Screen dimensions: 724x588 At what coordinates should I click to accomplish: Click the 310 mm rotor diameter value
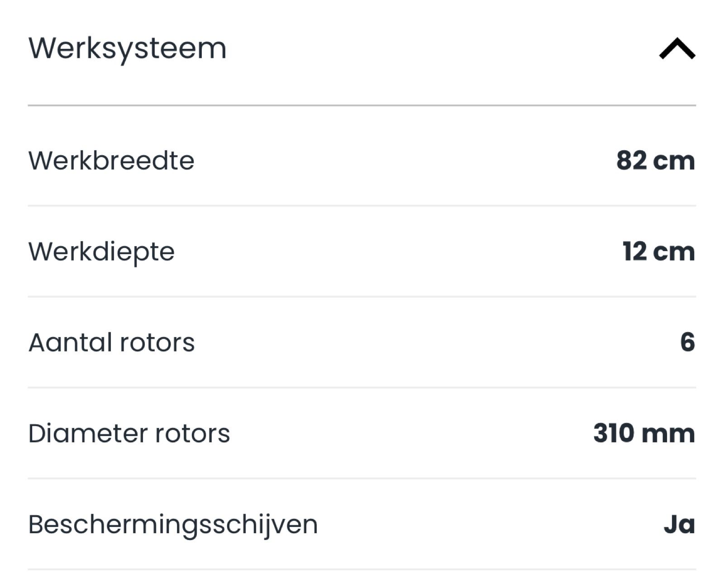[644, 433]
